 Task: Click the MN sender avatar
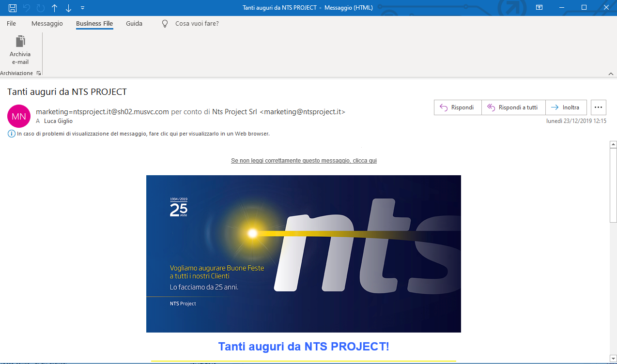pos(19,116)
